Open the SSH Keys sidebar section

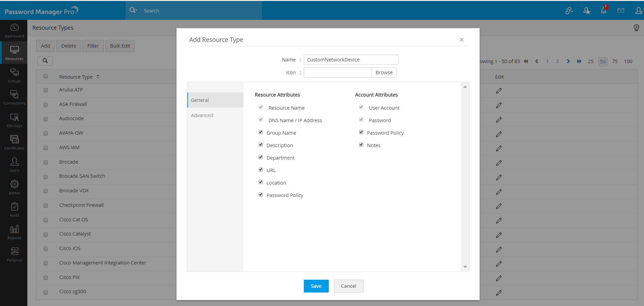[14, 120]
